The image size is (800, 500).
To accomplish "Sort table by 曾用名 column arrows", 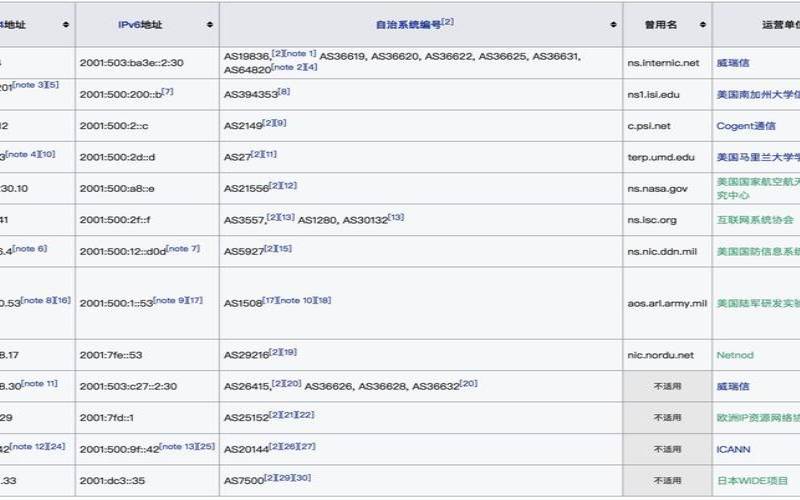I will pyautogui.click(x=703, y=24).
